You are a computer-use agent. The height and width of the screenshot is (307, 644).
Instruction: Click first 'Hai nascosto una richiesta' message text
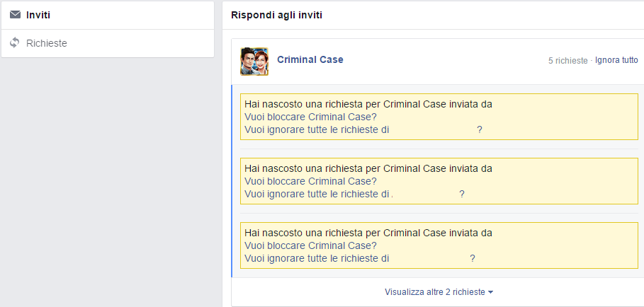[368, 105]
